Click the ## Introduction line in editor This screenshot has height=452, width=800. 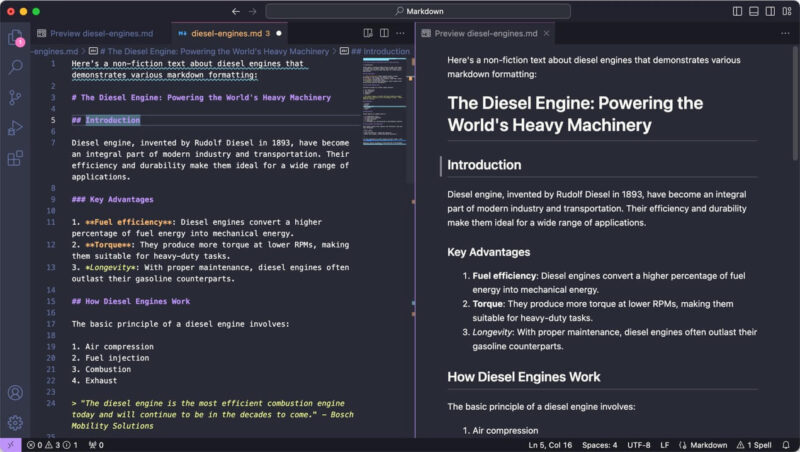106,120
